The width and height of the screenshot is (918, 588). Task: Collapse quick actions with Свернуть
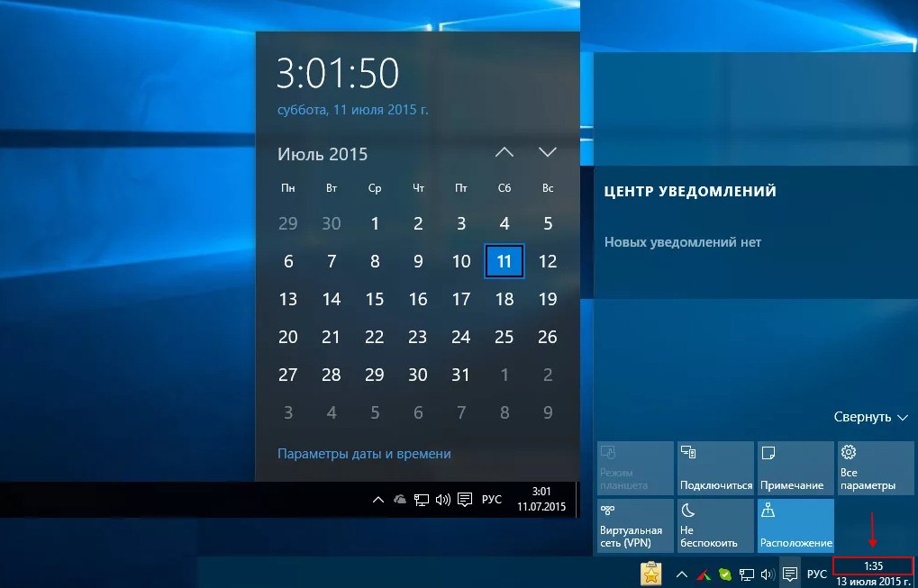point(870,417)
